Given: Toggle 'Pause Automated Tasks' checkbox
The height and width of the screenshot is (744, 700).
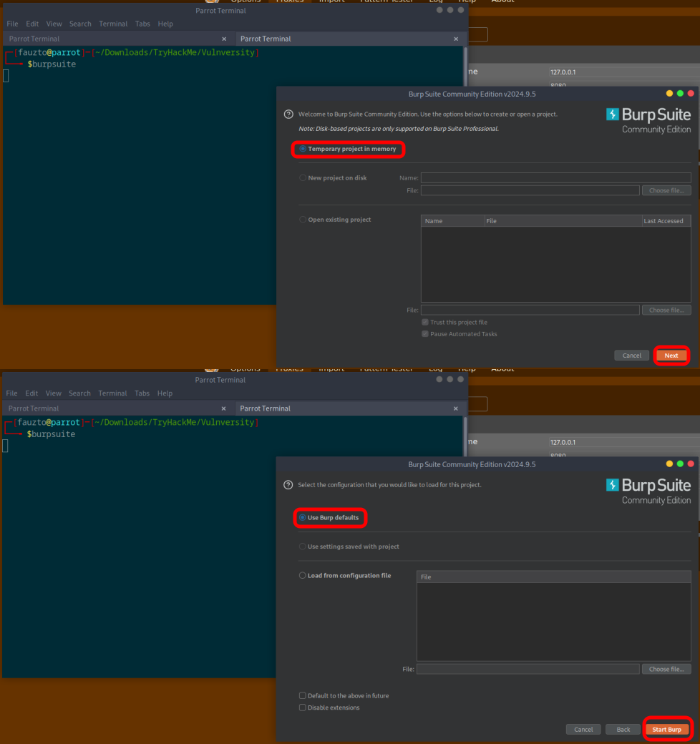Looking at the screenshot, I should [425, 334].
